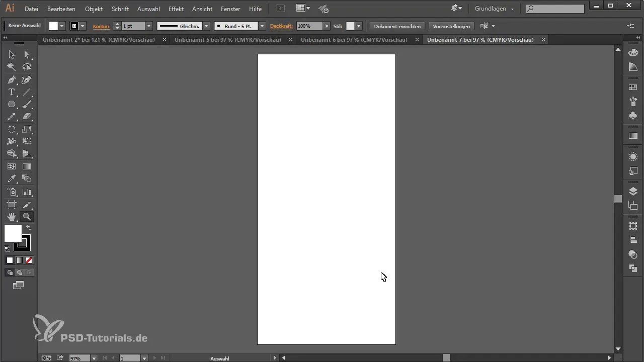Screen dimensions: 644x362
Task: Open the Brushes panel
Action: coord(633,102)
